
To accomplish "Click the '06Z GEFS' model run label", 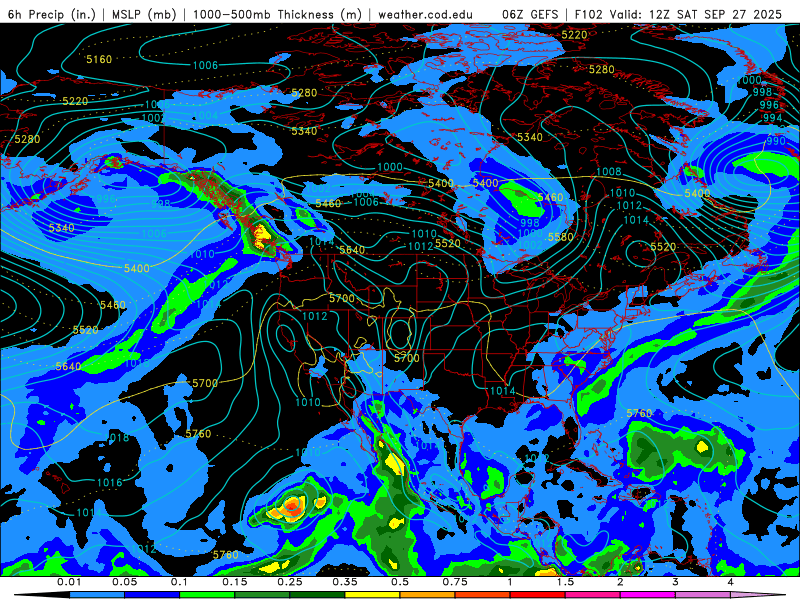I will [531, 14].
